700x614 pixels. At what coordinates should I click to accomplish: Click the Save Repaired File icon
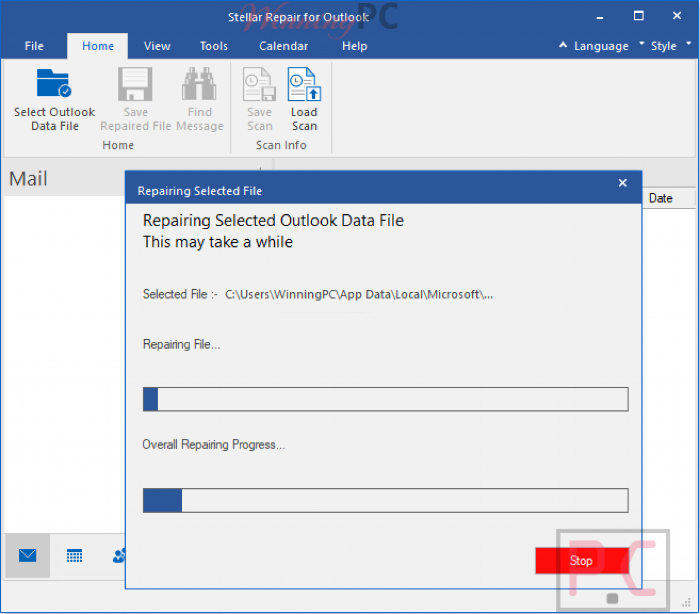tap(135, 84)
